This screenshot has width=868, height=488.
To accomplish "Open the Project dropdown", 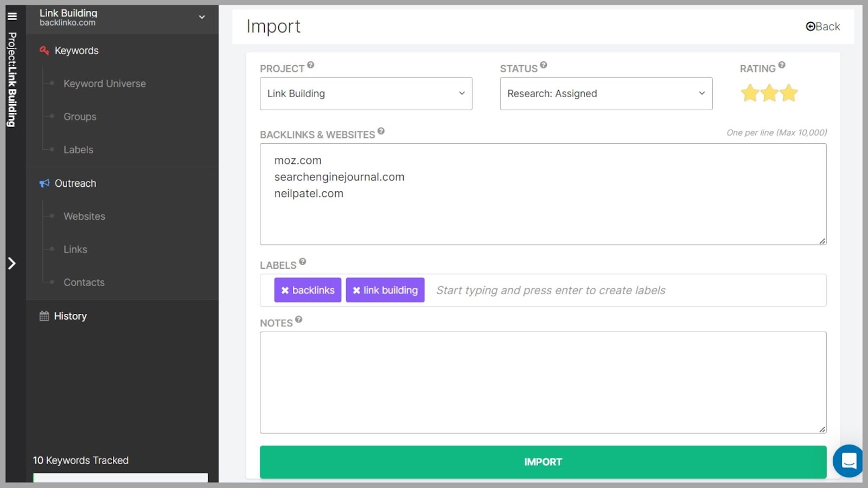I will click(x=366, y=93).
